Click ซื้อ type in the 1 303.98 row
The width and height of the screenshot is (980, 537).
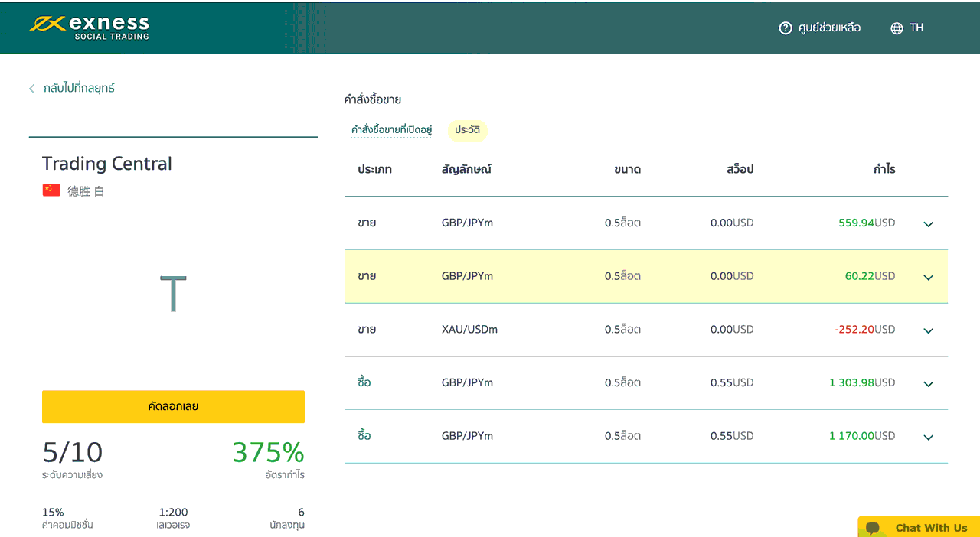tap(364, 382)
